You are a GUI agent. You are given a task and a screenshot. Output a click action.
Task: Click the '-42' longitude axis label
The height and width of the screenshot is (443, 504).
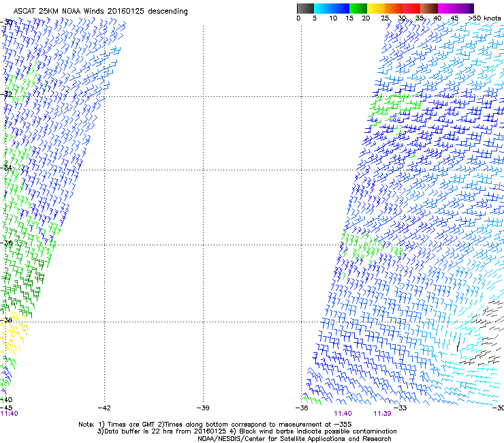pyautogui.click(x=104, y=408)
